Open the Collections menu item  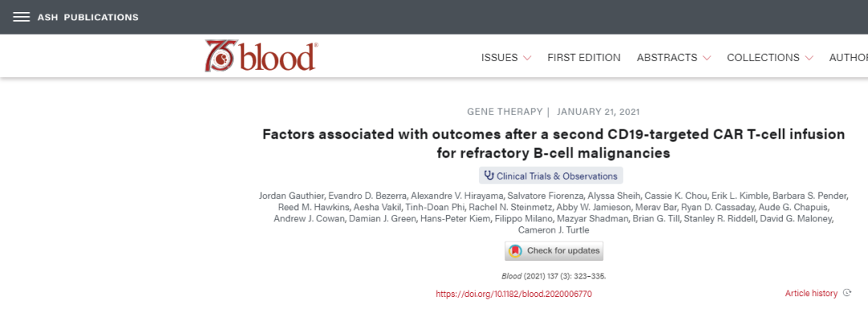764,58
